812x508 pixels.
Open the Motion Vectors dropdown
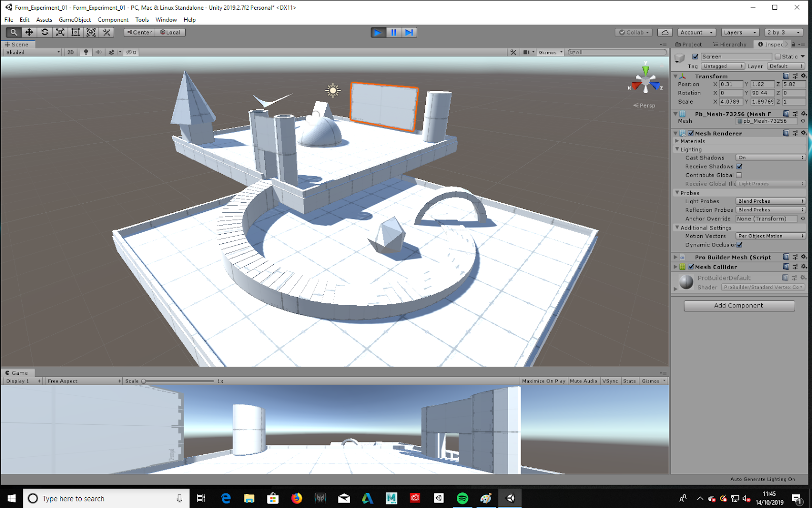(x=771, y=236)
